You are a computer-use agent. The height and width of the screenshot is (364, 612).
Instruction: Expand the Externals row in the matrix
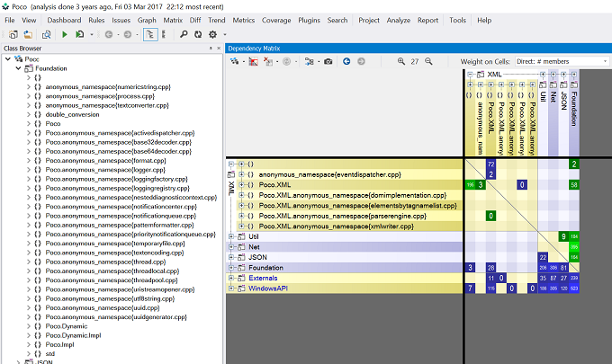pyautogui.click(x=231, y=279)
